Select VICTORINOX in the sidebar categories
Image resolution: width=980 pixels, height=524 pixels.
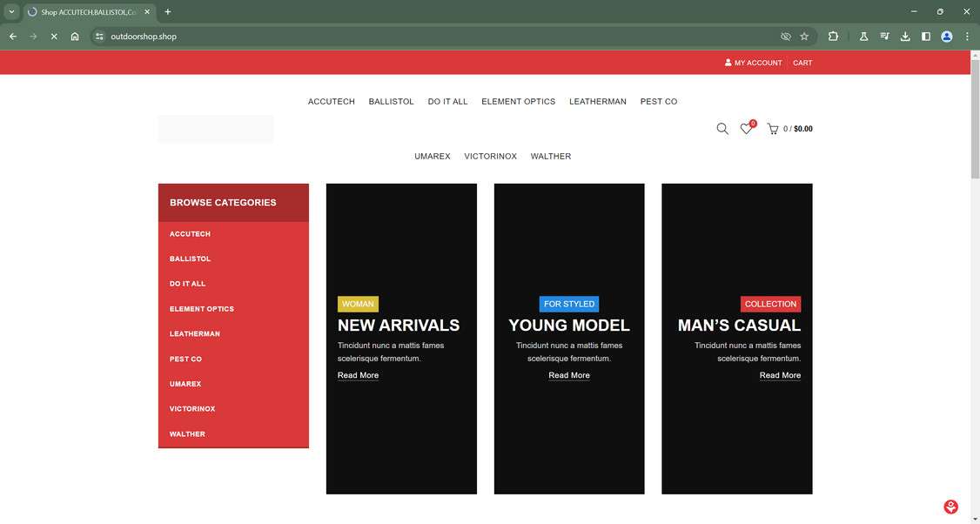click(192, 409)
